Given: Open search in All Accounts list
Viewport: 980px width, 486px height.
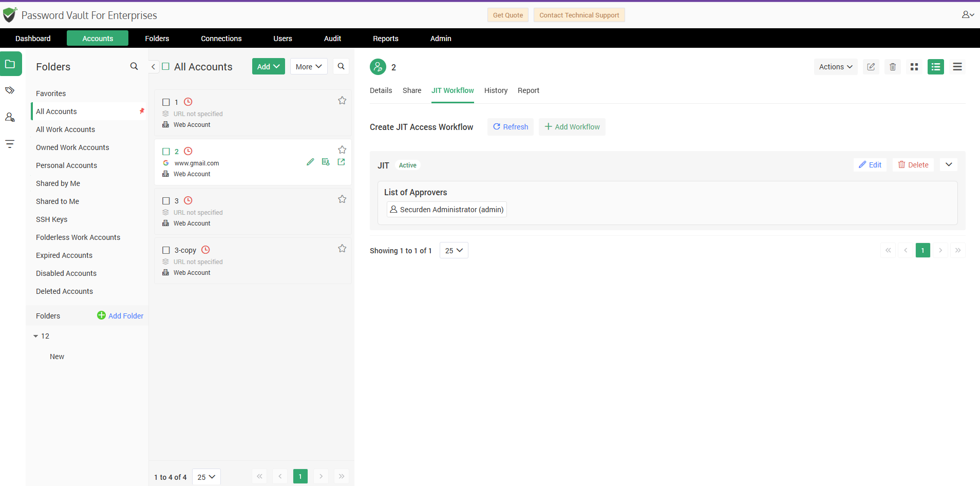Looking at the screenshot, I should tap(341, 66).
